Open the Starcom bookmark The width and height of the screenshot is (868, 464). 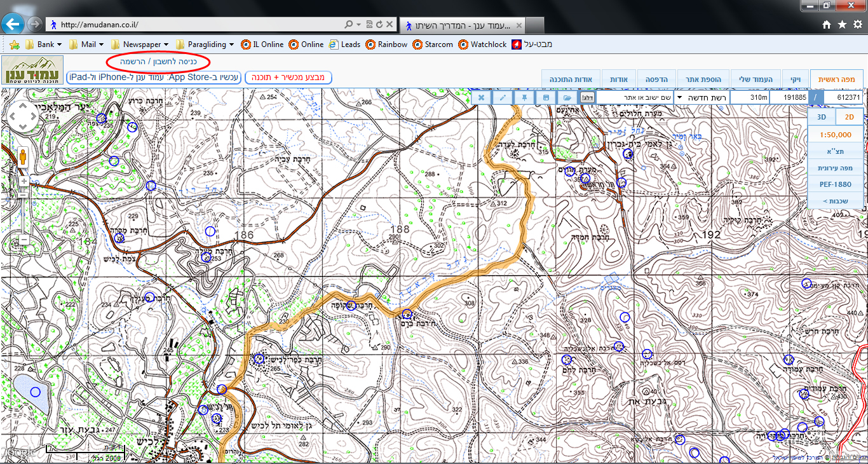[433, 44]
